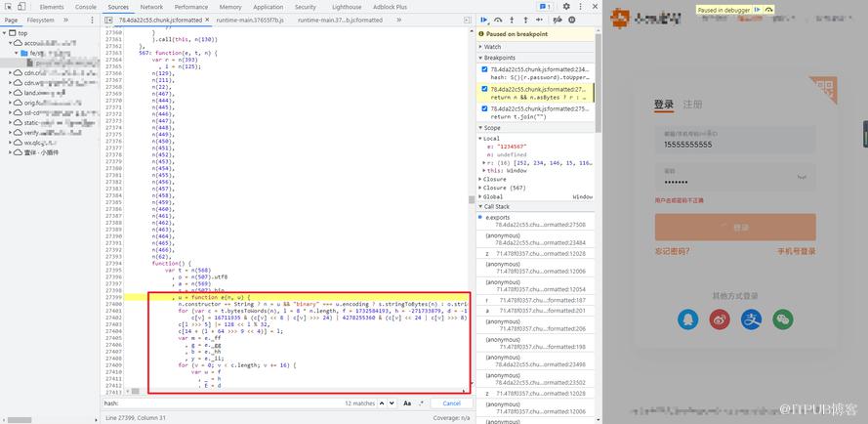
Task: Open the Elements panel tab
Action: tap(52, 7)
